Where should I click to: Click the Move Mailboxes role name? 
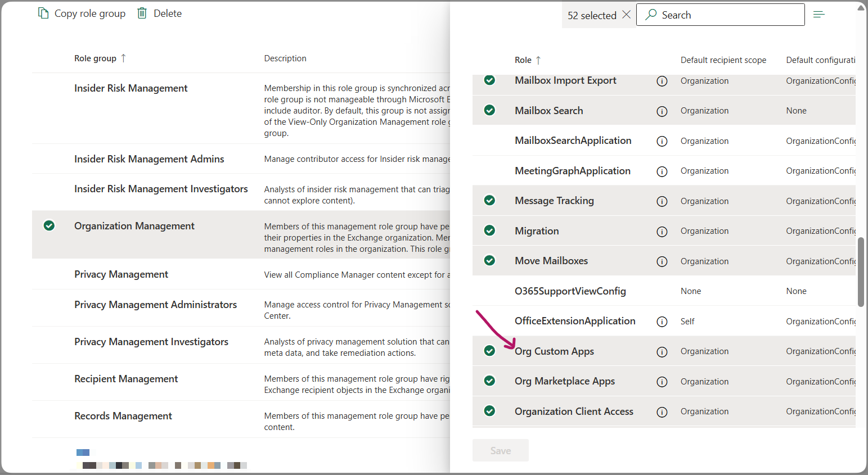click(x=551, y=261)
